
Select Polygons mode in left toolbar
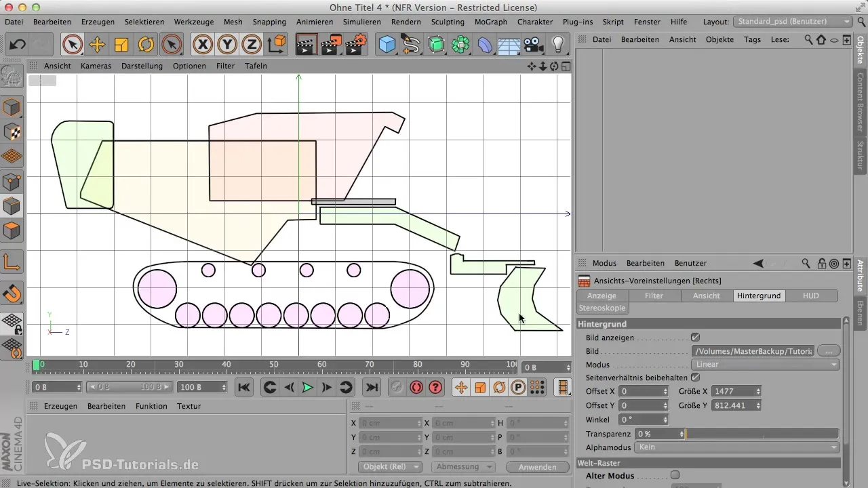tap(12, 230)
